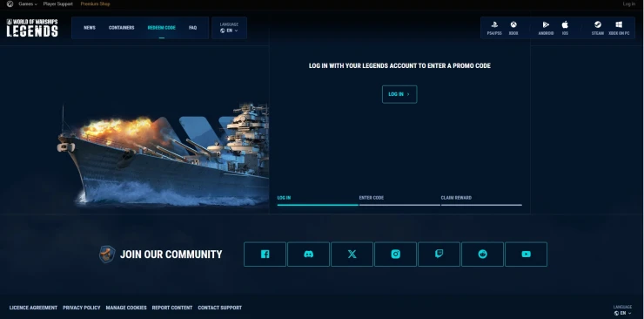The height and width of the screenshot is (319, 644).
Task: Go to the News tab
Action: click(90, 28)
